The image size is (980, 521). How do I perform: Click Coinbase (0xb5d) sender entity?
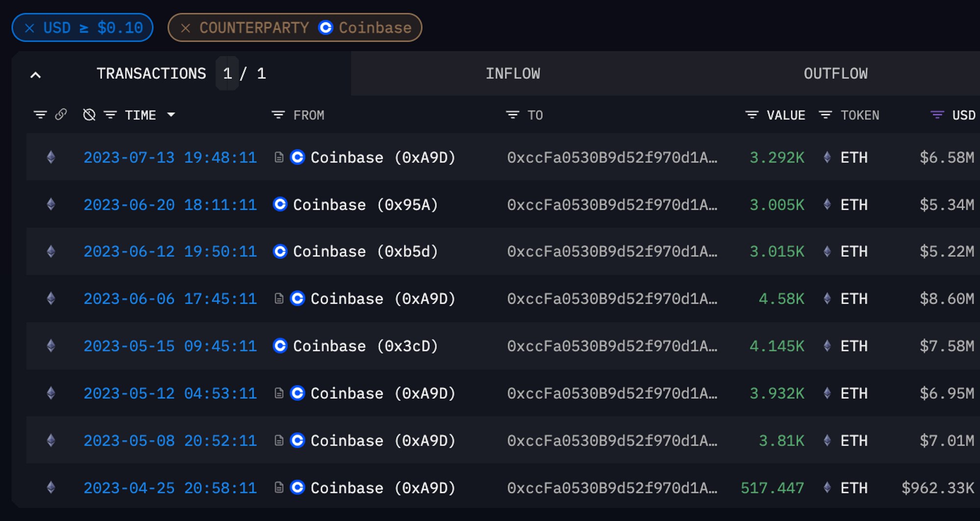pyautogui.click(x=365, y=251)
